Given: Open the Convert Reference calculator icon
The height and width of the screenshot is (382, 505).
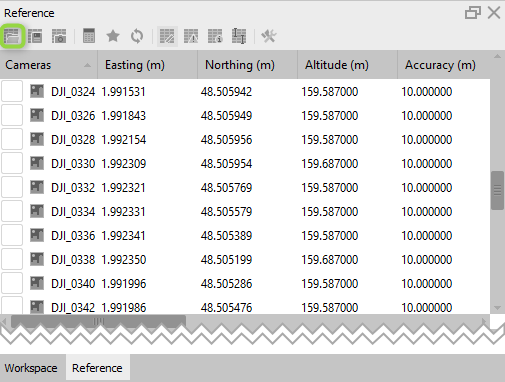Looking at the screenshot, I should coord(89,36).
